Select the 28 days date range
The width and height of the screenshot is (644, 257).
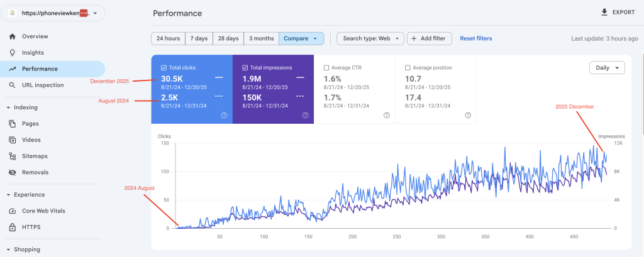pos(228,38)
